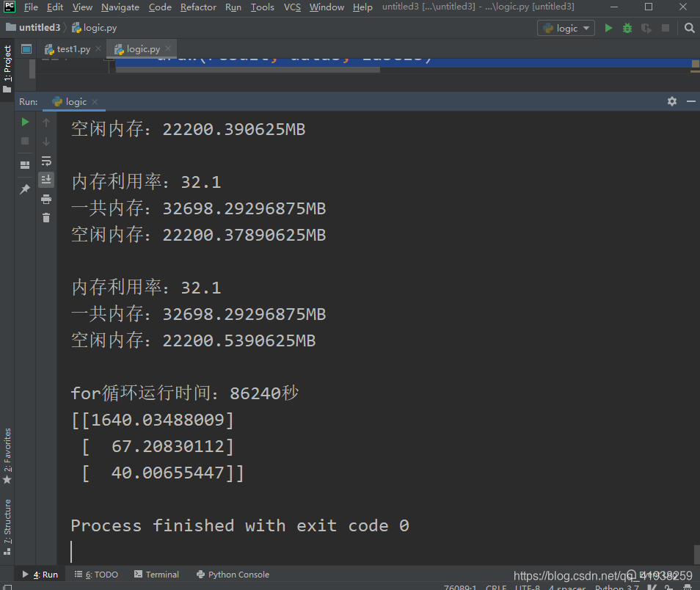
Task: Open the 4: Run tool window button
Action: 40,575
